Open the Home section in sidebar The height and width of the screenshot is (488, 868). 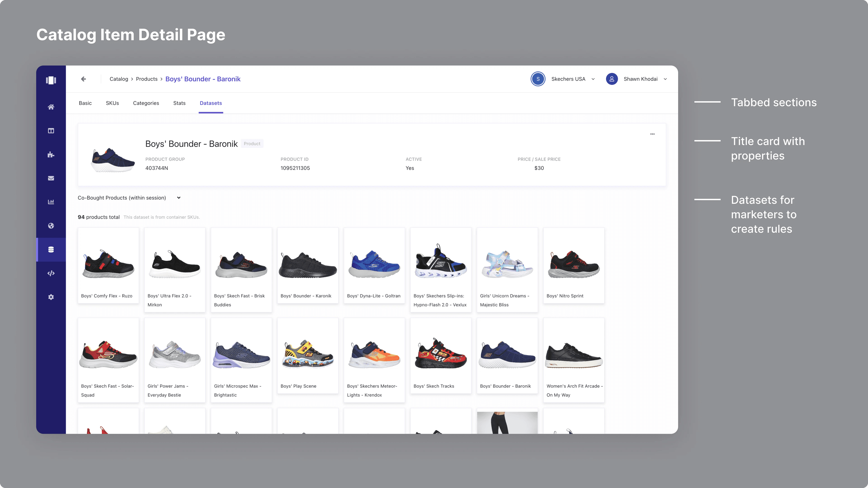point(51,107)
